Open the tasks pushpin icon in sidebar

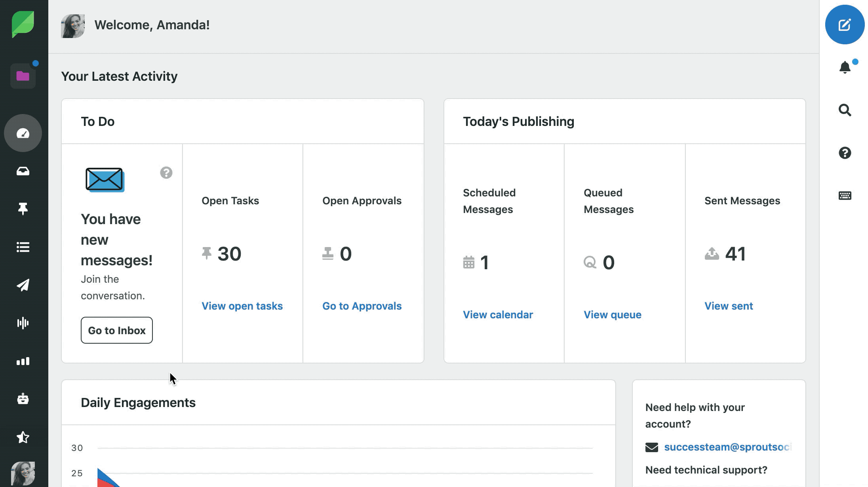pos(23,209)
